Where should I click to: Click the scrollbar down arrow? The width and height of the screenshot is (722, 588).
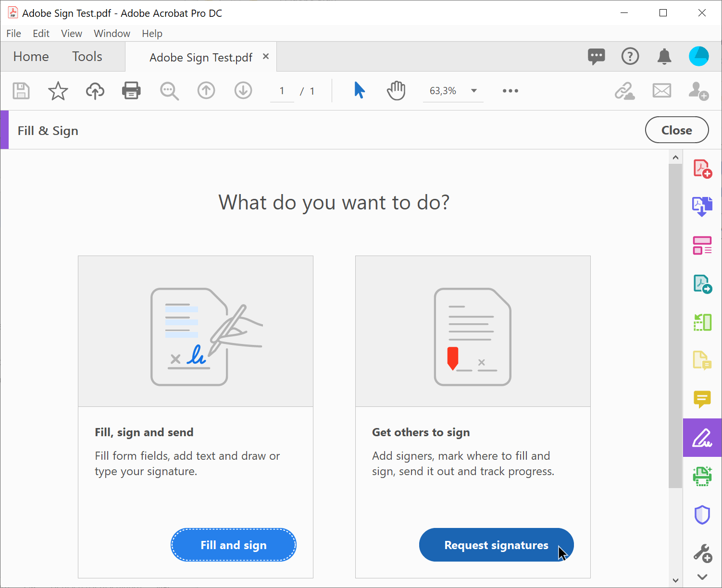click(x=675, y=580)
